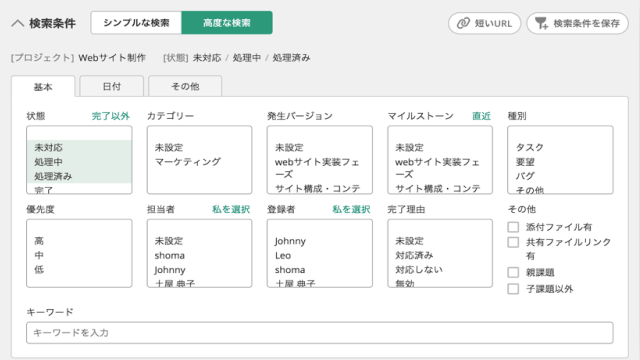Collapse the 検索条件 section chevron
Image resolution: width=640 pixels, height=360 pixels.
pos(18,23)
